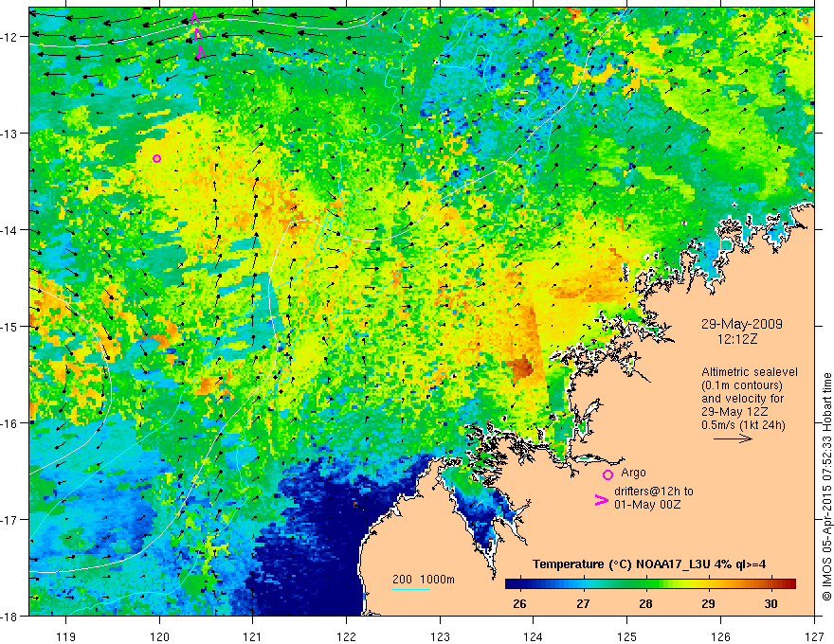Select the topmost magenta drifter marker
Screen dimensions: 834x644
[194, 18]
